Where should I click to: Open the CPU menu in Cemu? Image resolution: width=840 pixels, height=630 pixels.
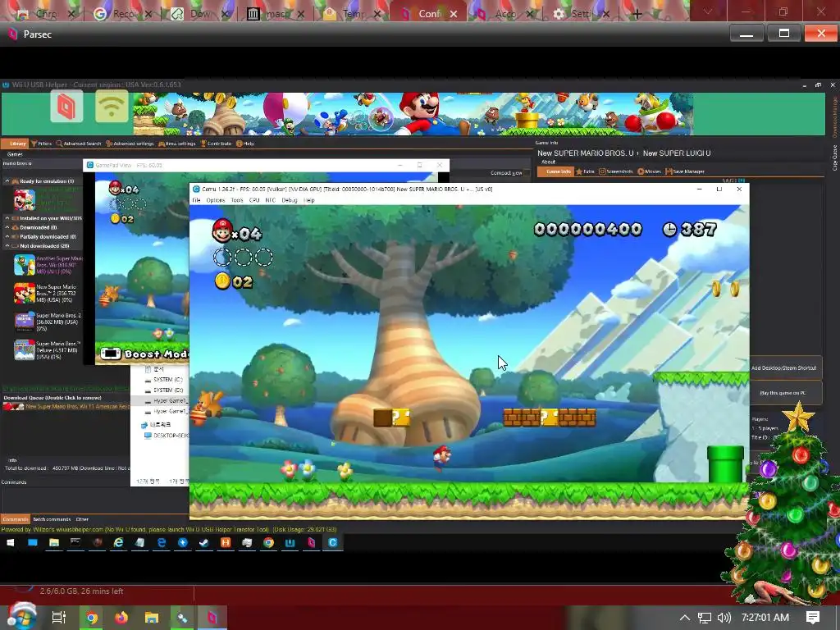pyautogui.click(x=254, y=200)
